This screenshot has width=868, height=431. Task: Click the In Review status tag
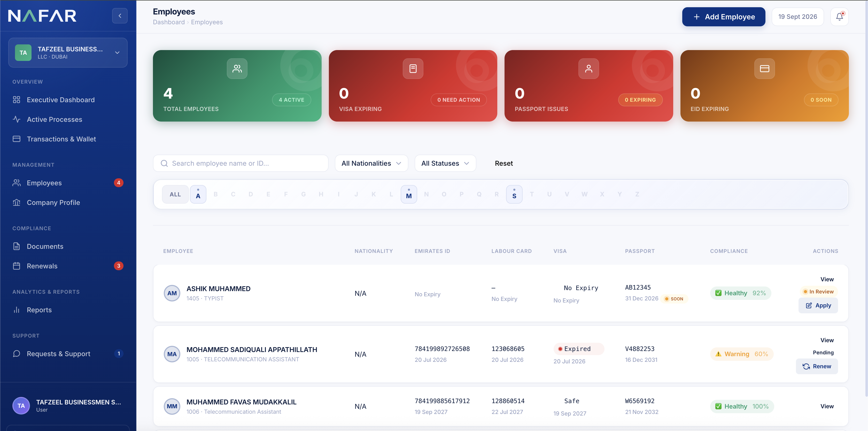coord(818,292)
